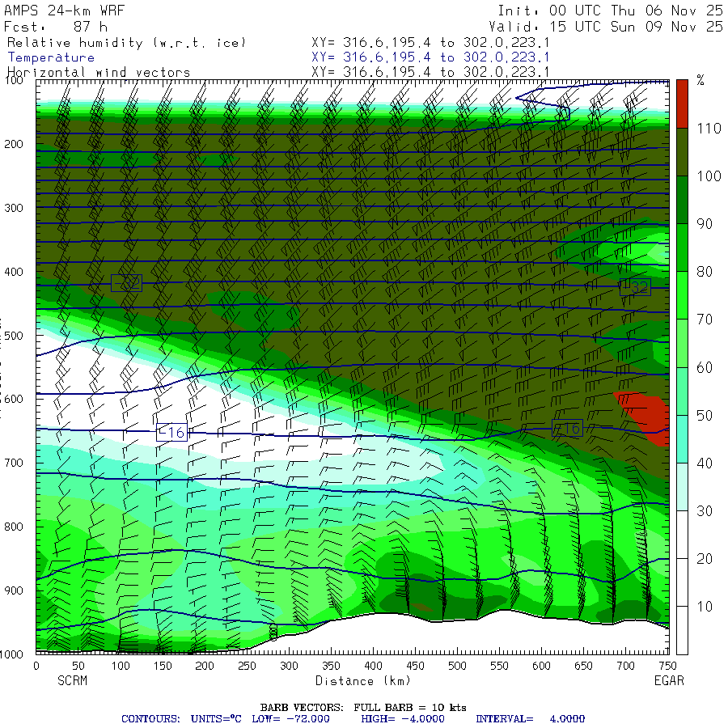This screenshot has height=728, width=728.
Task: Click the left -16 temperature contour label
Action: 171,432
